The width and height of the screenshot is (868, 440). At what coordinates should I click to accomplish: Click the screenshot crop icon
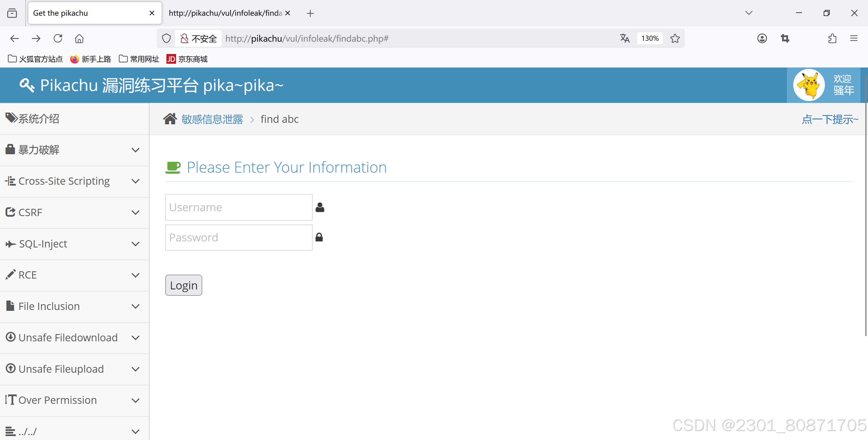tap(785, 38)
